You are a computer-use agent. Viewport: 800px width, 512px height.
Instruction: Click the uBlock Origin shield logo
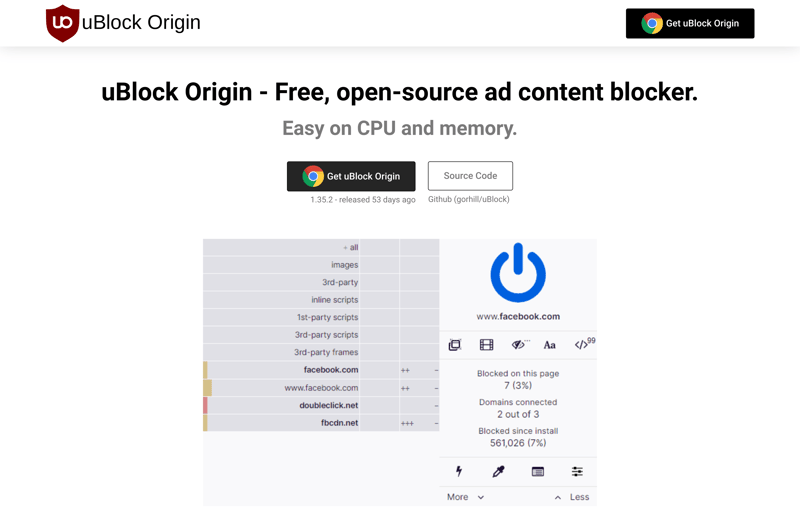tap(62, 23)
